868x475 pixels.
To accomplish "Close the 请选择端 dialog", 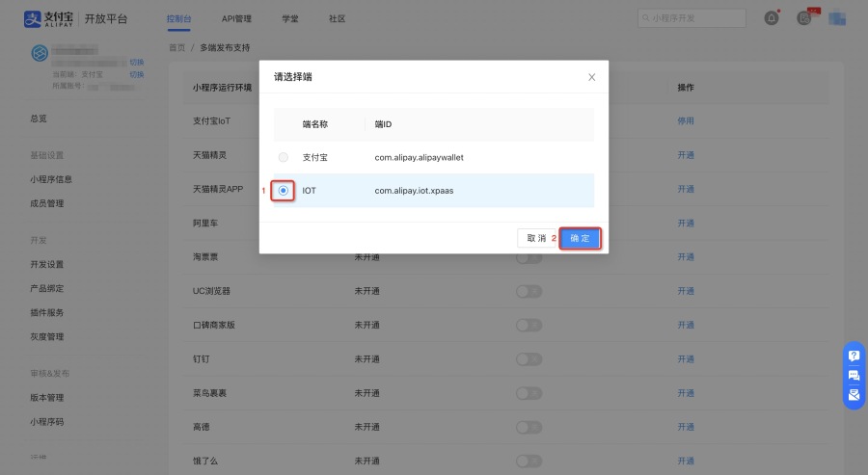I will (592, 77).
